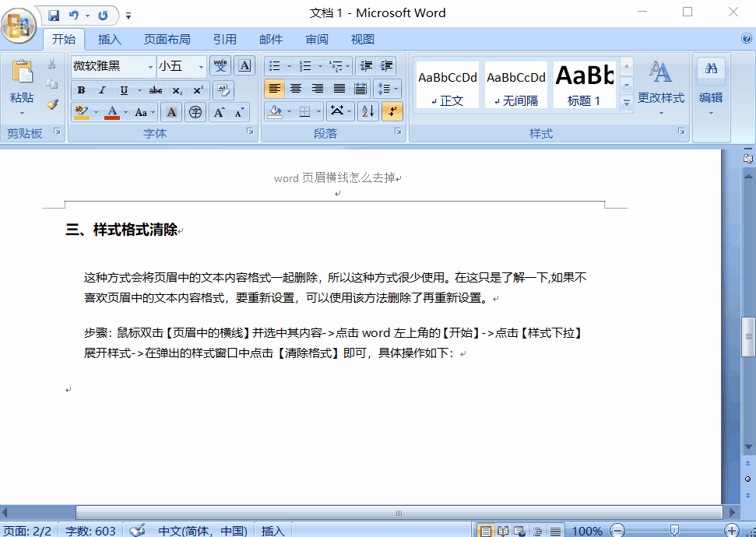Screen dimensions: 756x537
Task: Click the Format Painter icon
Action: (53, 104)
